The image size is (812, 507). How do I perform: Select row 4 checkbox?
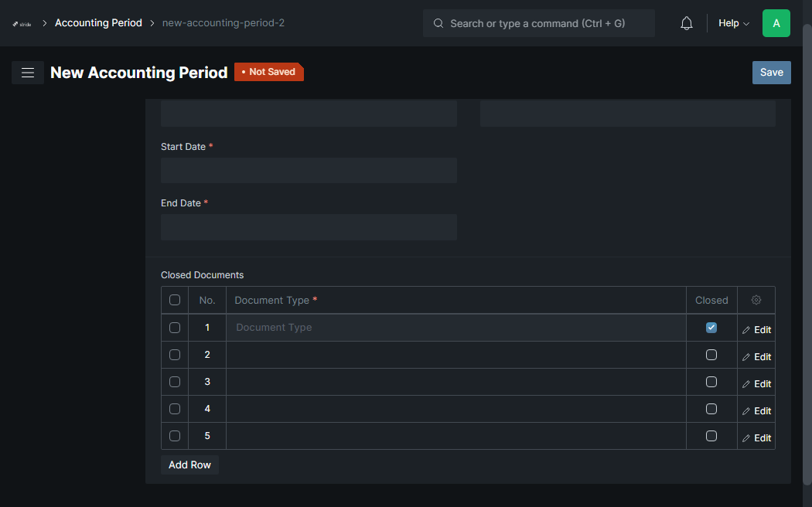[175, 409]
